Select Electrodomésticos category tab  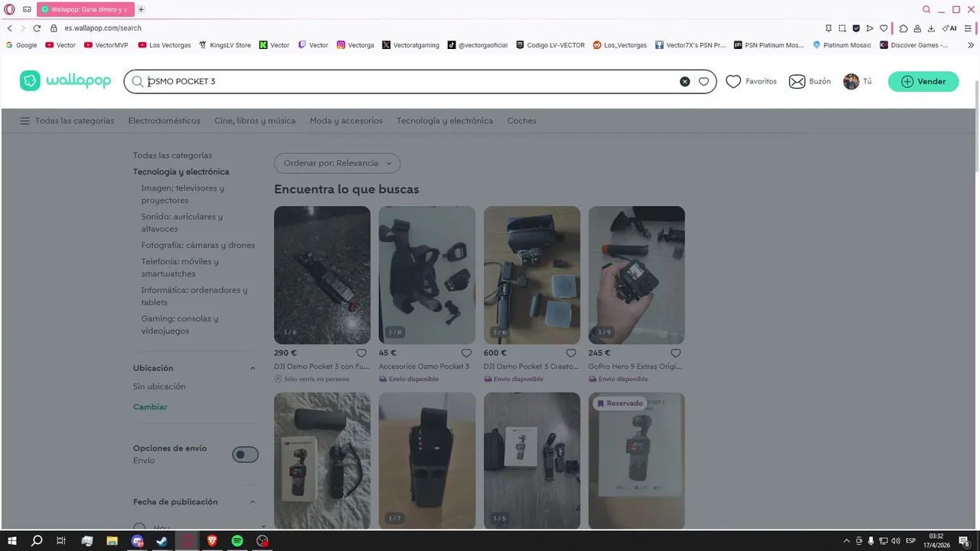pyautogui.click(x=164, y=121)
